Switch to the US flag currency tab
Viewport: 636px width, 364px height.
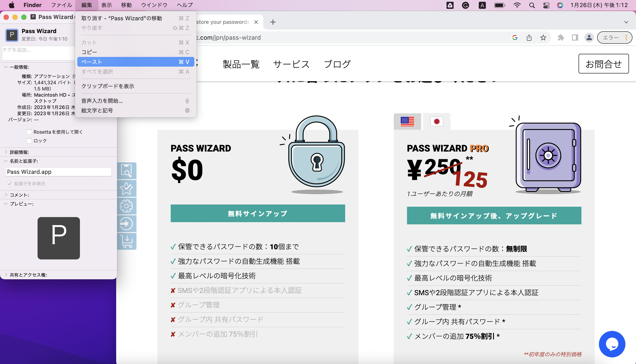[x=407, y=122]
